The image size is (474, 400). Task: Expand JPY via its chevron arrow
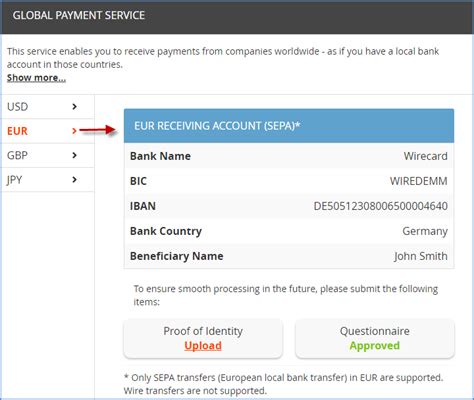[74, 180]
